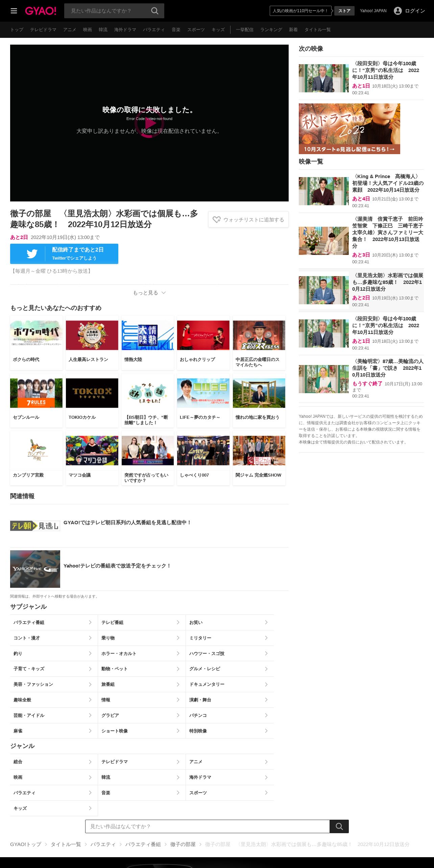Open 人生最高レストラン recommendation thumbnail

92,335
